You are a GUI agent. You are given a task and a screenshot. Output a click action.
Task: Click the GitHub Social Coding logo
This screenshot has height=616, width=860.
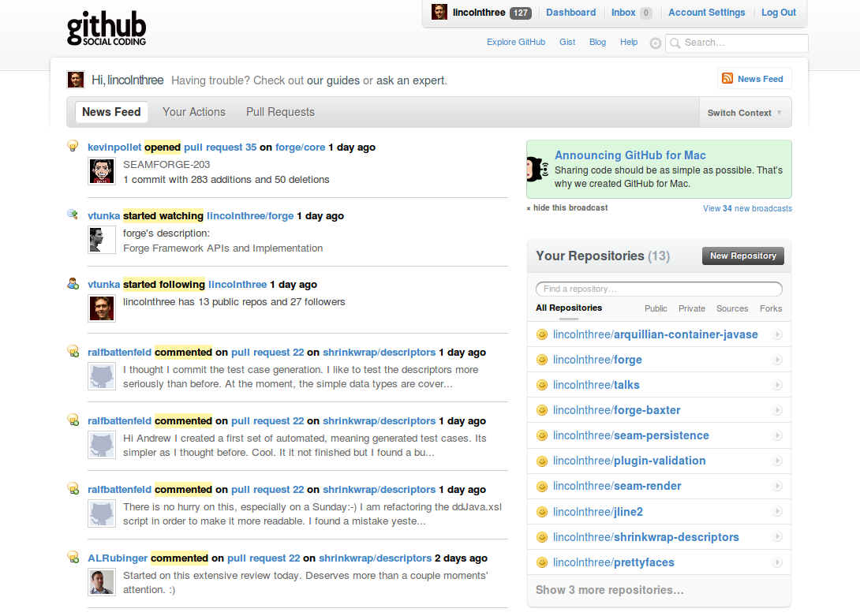pyautogui.click(x=107, y=28)
